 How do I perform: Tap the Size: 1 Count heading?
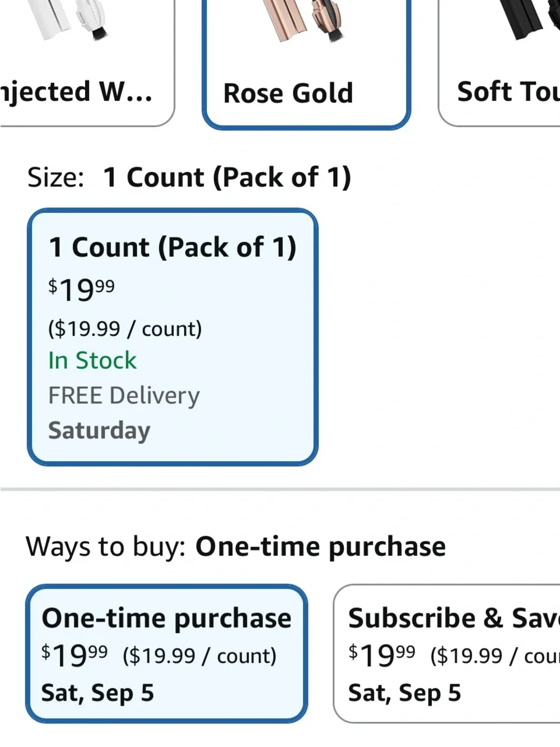(189, 178)
